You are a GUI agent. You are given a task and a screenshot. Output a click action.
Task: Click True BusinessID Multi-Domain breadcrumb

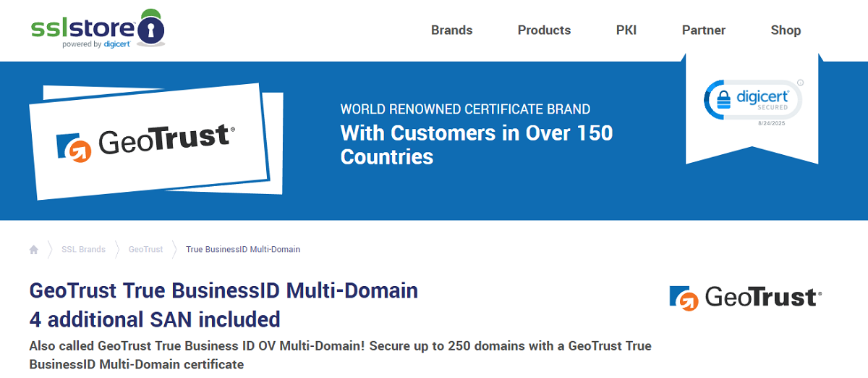click(x=243, y=249)
